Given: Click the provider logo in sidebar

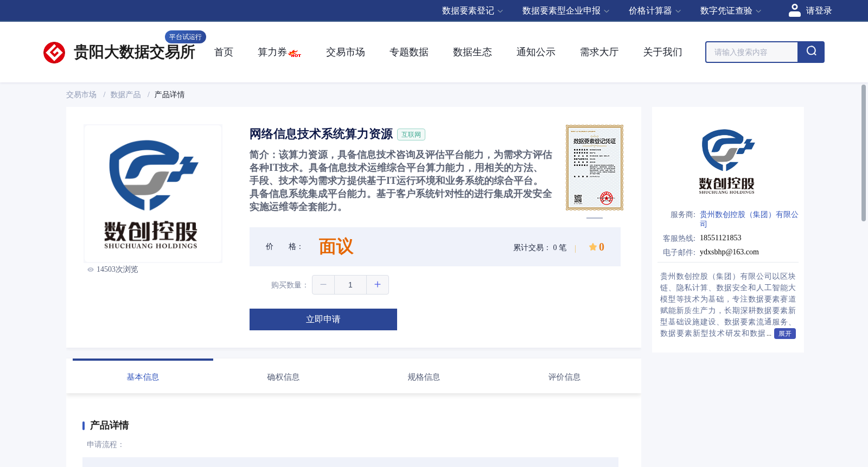Looking at the screenshot, I should coord(727,162).
